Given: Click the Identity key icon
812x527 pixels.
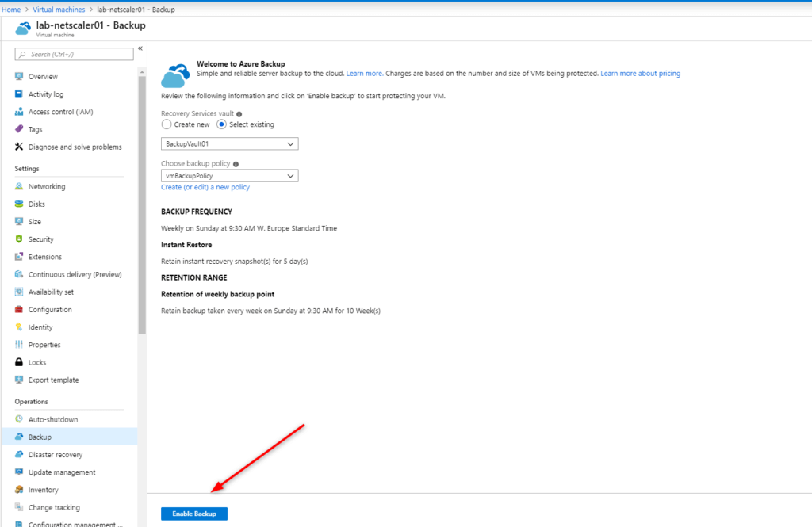Looking at the screenshot, I should (19, 327).
